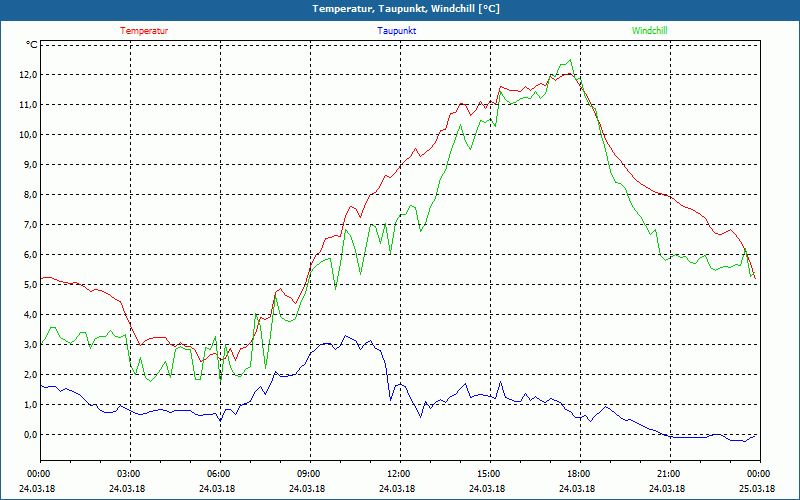Click the '9,0' y-axis value
The image size is (800, 500).
coord(31,165)
